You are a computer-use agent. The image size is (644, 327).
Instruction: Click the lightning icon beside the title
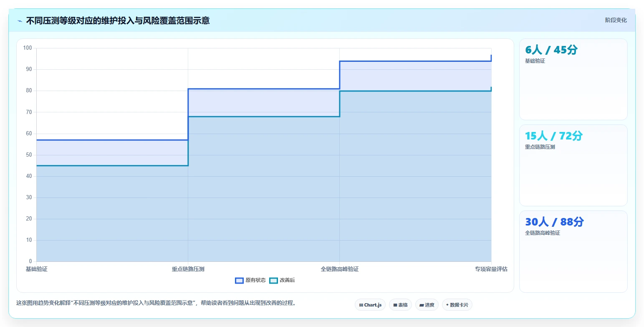coord(20,20)
